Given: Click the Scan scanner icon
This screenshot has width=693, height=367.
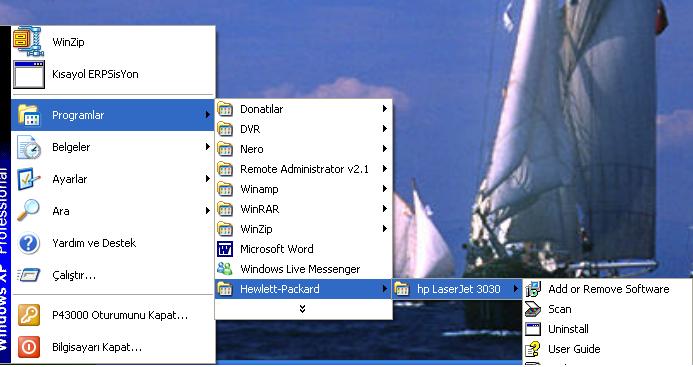Looking at the screenshot, I should pyautogui.click(x=533, y=309).
